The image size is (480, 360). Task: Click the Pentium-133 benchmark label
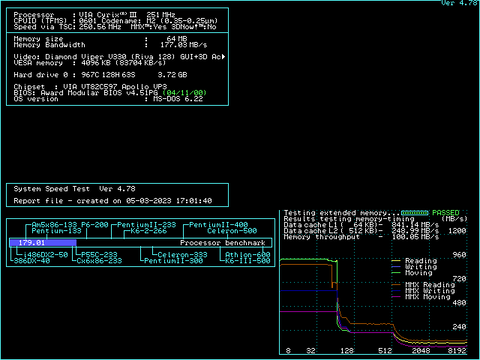tap(56, 231)
